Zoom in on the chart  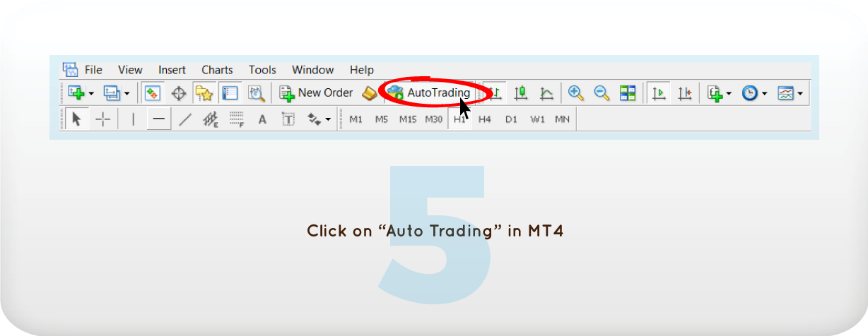tap(576, 92)
